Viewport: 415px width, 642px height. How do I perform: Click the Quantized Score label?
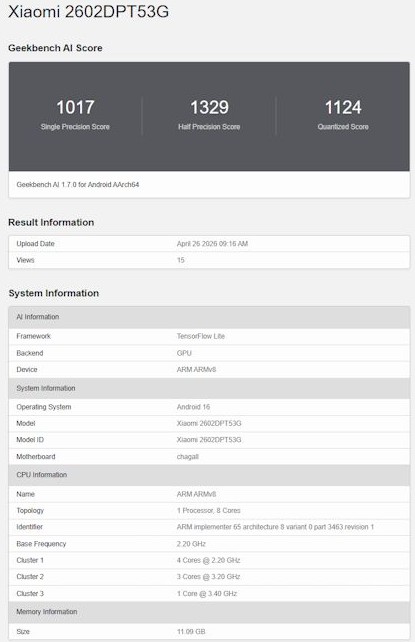[x=343, y=127]
